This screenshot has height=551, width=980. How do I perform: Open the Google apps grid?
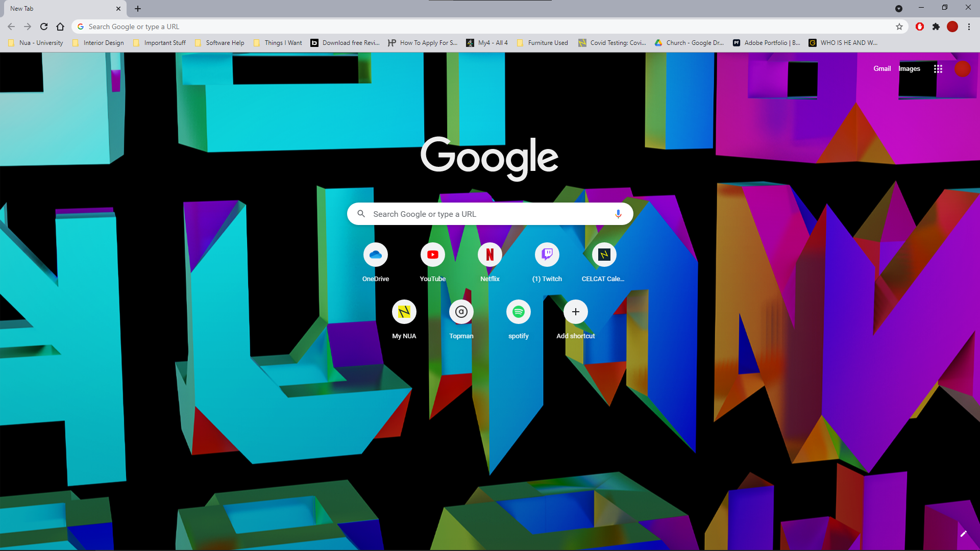click(x=938, y=69)
